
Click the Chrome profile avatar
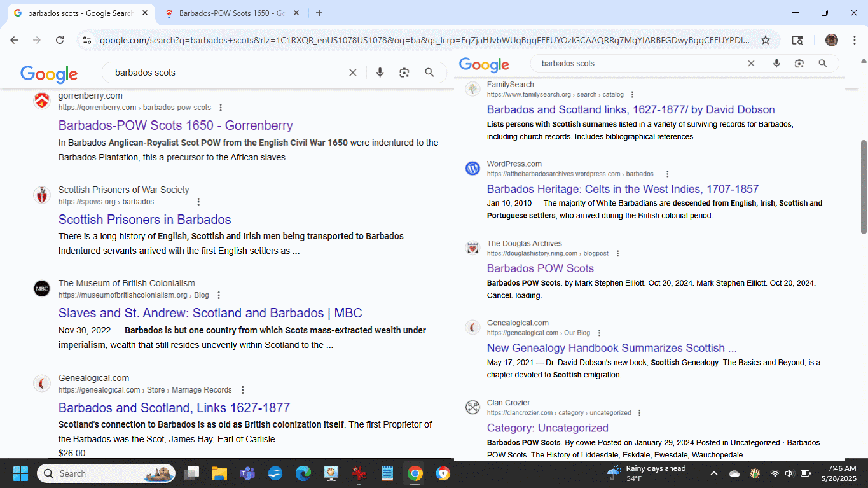[831, 40]
